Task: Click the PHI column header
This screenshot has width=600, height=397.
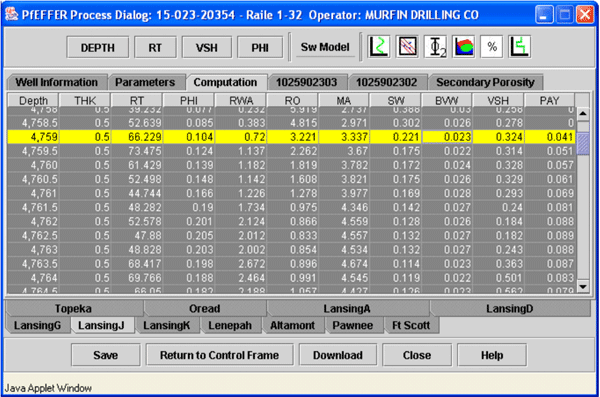Action: (x=189, y=101)
